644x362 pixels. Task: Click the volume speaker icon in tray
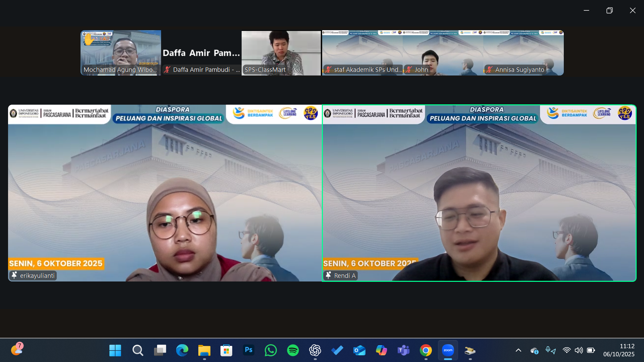pyautogui.click(x=579, y=350)
